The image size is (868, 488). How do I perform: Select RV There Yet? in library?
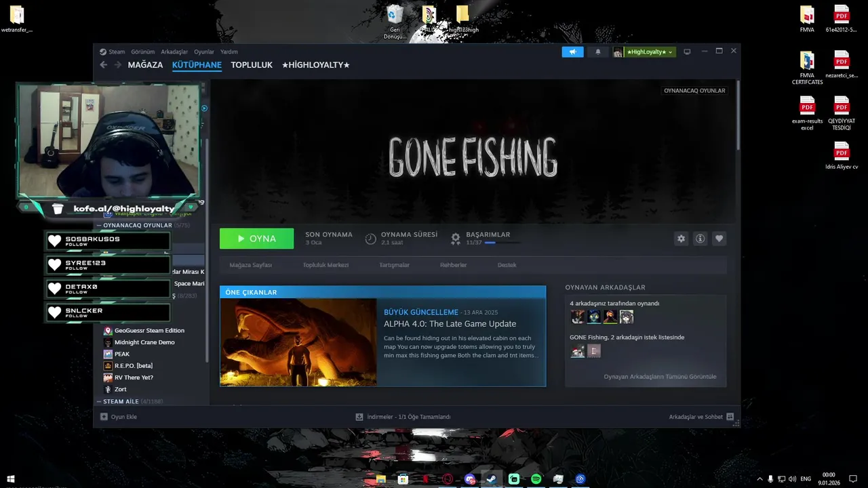[134, 378]
